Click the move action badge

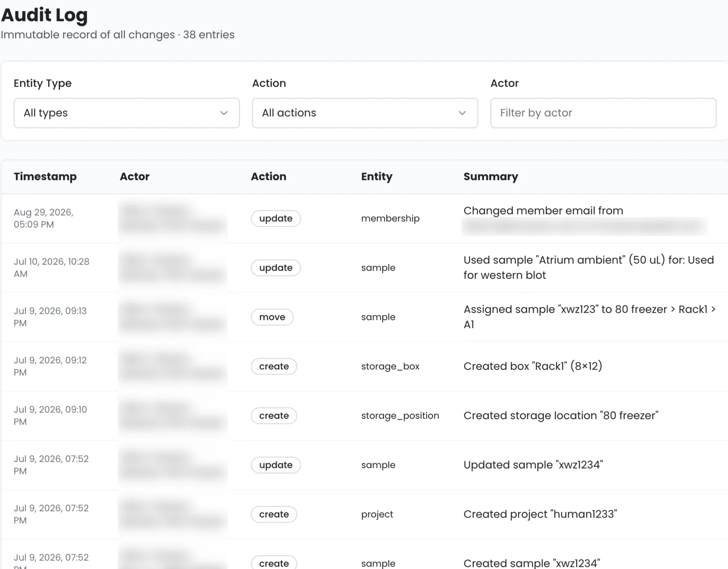tap(272, 317)
